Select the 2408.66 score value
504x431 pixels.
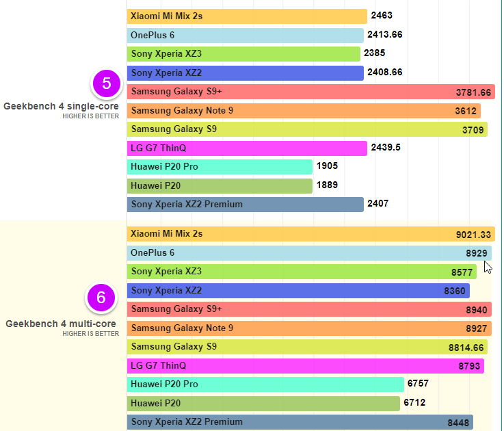(x=385, y=72)
